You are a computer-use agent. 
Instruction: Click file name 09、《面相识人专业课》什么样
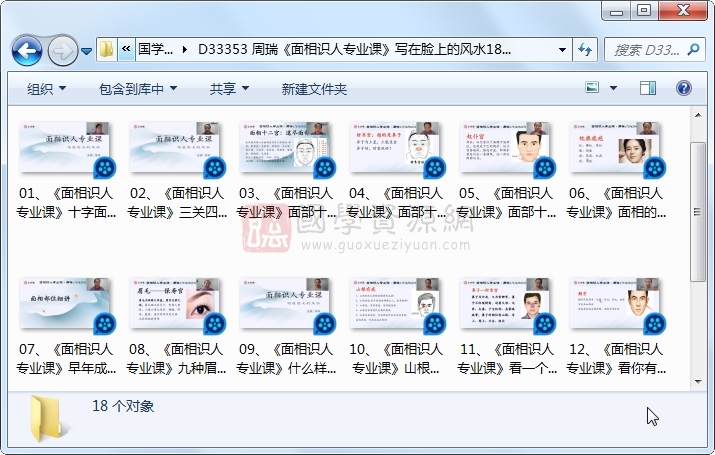coord(286,359)
